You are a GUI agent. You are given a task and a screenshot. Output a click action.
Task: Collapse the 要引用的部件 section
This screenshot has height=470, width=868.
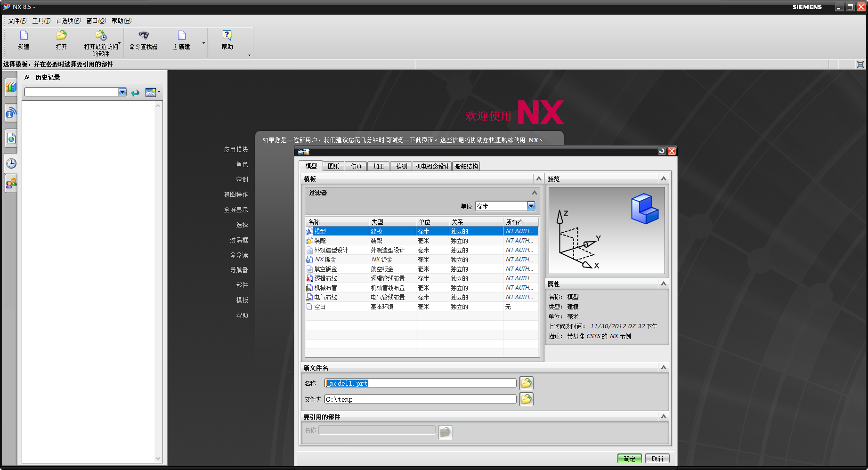tap(664, 416)
